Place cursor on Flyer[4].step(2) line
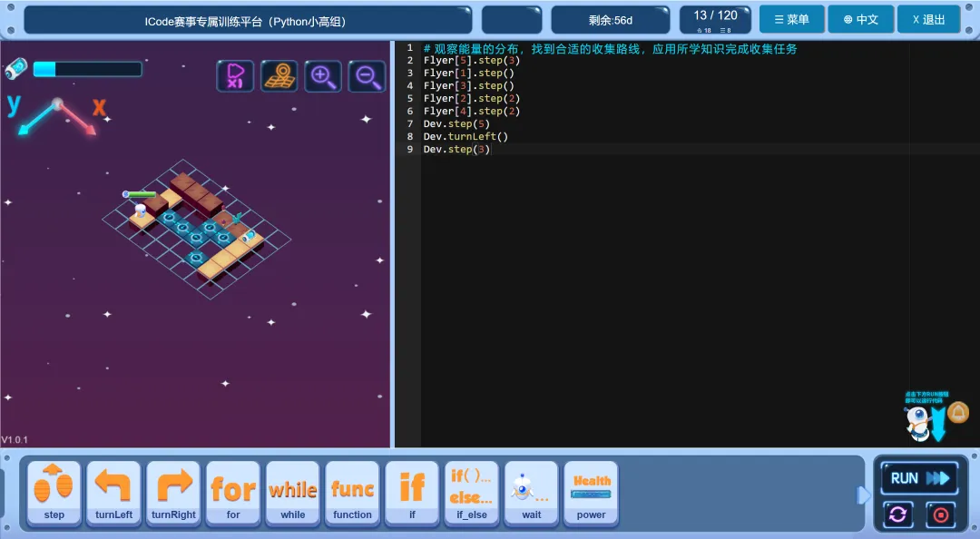 click(x=471, y=112)
